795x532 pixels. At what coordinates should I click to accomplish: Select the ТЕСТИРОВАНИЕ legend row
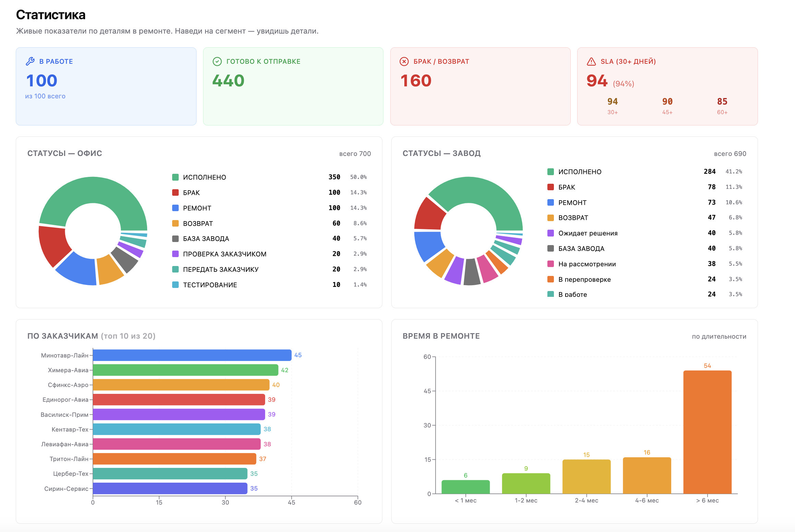click(x=269, y=285)
